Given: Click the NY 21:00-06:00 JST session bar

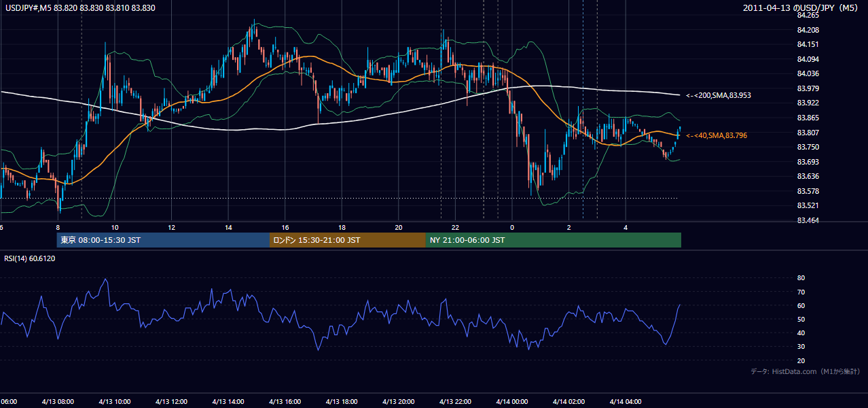Looking at the screenshot, I should pos(554,240).
